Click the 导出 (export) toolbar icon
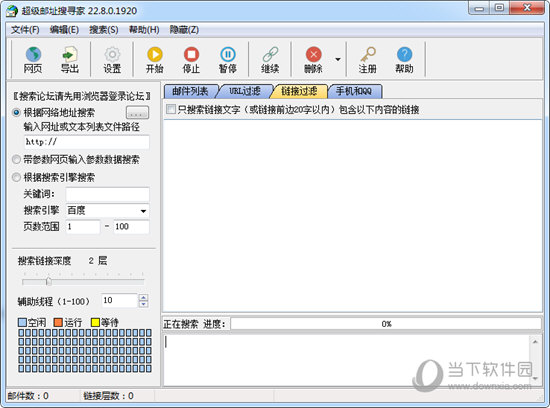Viewport: 550px width, 408px height. pyautogui.click(x=69, y=54)
